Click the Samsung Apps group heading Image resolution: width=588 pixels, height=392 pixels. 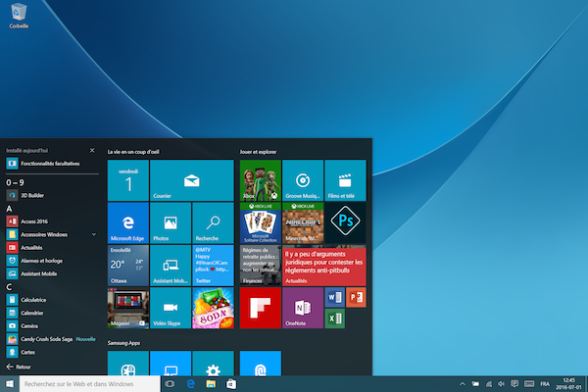123,343
